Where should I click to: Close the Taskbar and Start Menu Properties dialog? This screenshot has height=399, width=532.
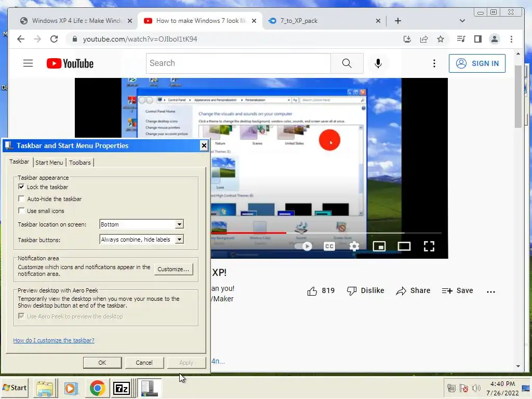coord(204,145)
